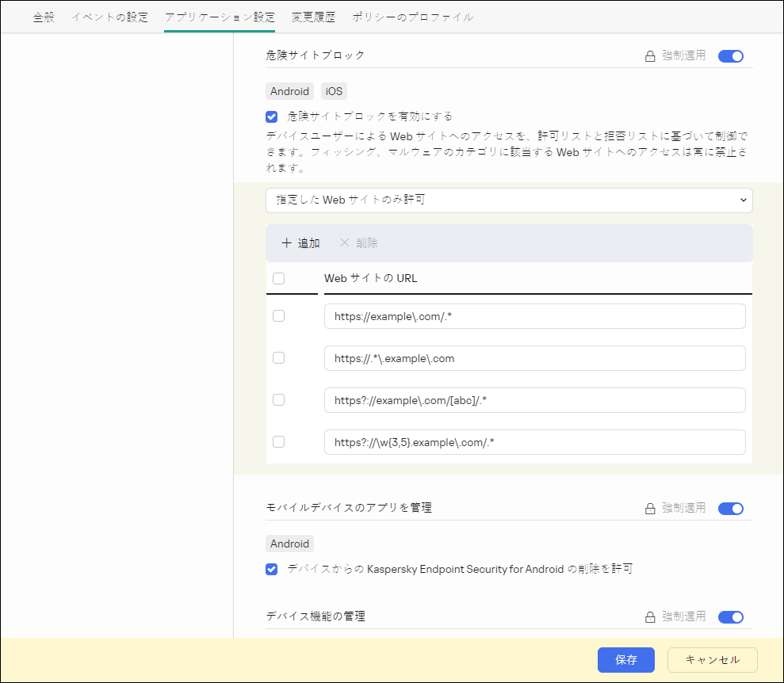Select checkbox for https://example\.com/.* row
784x683 pixels.
[278, 316]
